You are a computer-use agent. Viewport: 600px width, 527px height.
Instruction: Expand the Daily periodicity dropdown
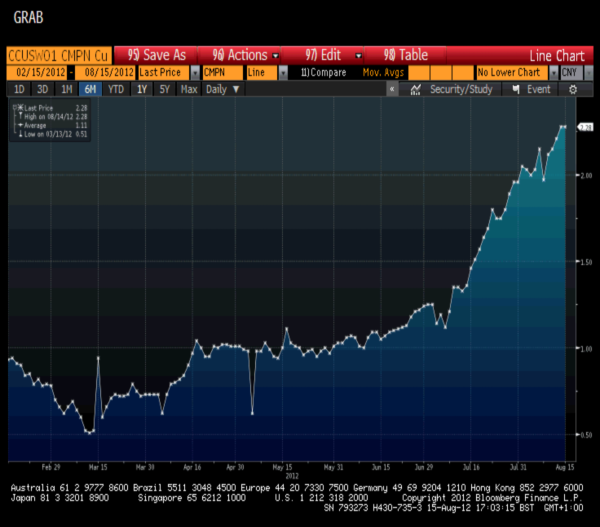pos(222,89)
